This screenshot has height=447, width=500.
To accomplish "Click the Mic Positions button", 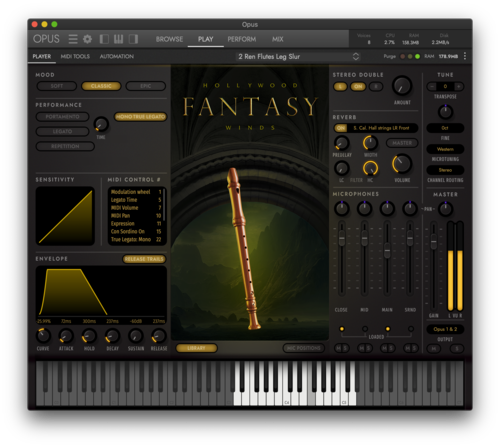I will [304, 348].
